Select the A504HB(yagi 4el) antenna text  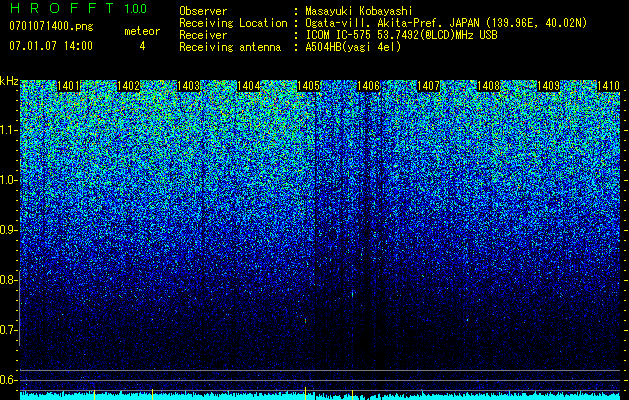353,47
